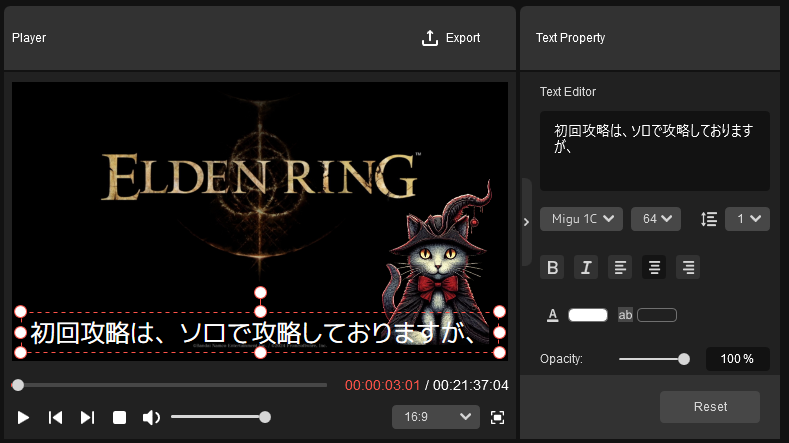
Task: Jump to previous frame
Action: (x=55, y=417)
